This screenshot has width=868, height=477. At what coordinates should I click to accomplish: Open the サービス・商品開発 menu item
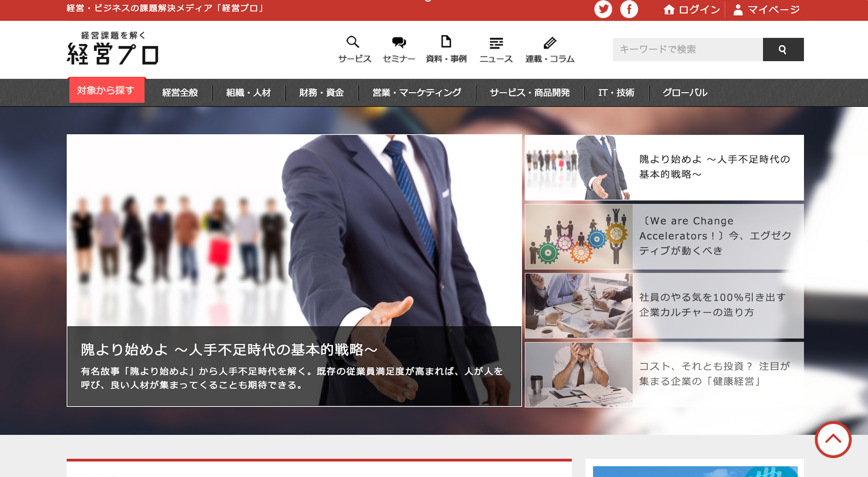[x=530, y=93]
